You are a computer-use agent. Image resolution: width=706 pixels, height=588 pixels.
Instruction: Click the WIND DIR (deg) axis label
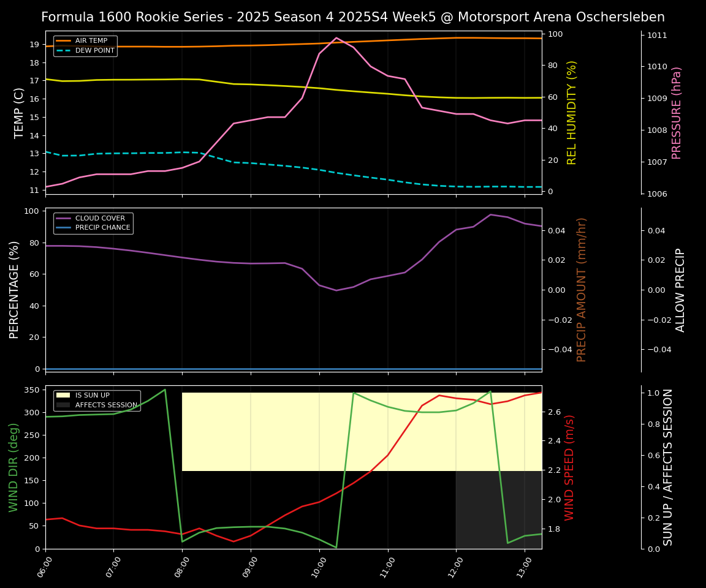(x=13, y=467)
